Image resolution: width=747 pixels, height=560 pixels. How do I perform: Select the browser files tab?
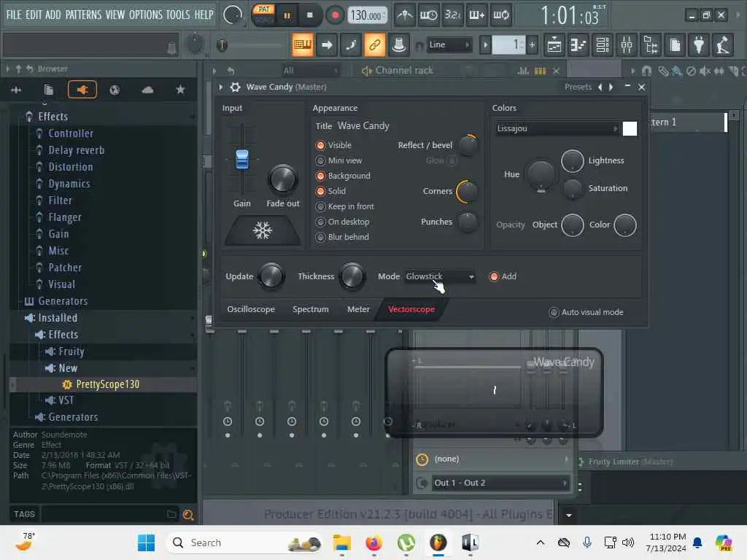(x=49, y=90)
